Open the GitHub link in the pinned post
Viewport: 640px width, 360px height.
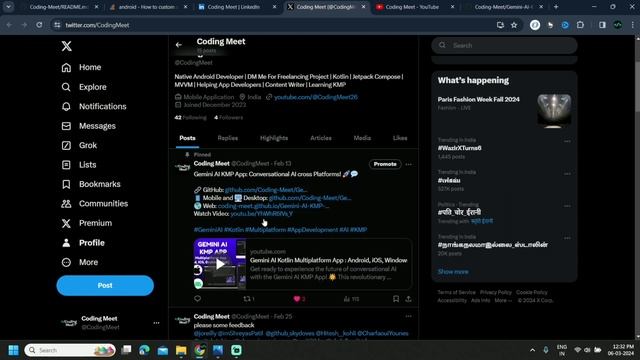coord(266,190)
